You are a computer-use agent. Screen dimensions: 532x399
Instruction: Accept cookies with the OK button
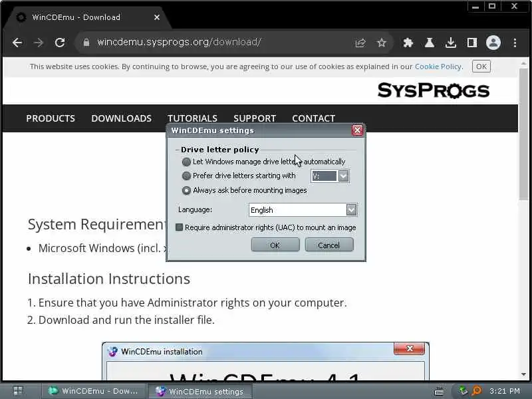(x=481, y=66)
